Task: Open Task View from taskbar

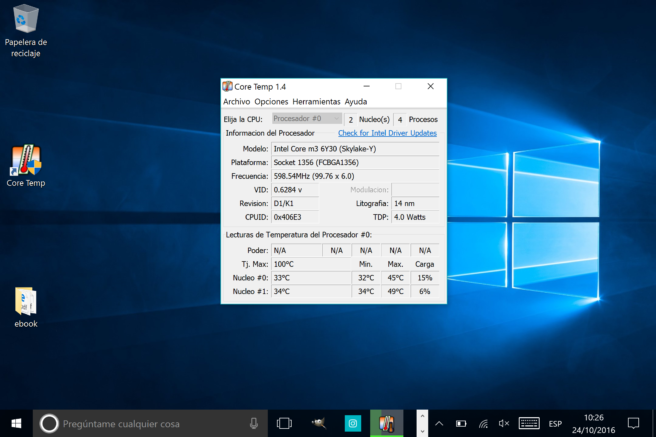Action: click(284, 424)
